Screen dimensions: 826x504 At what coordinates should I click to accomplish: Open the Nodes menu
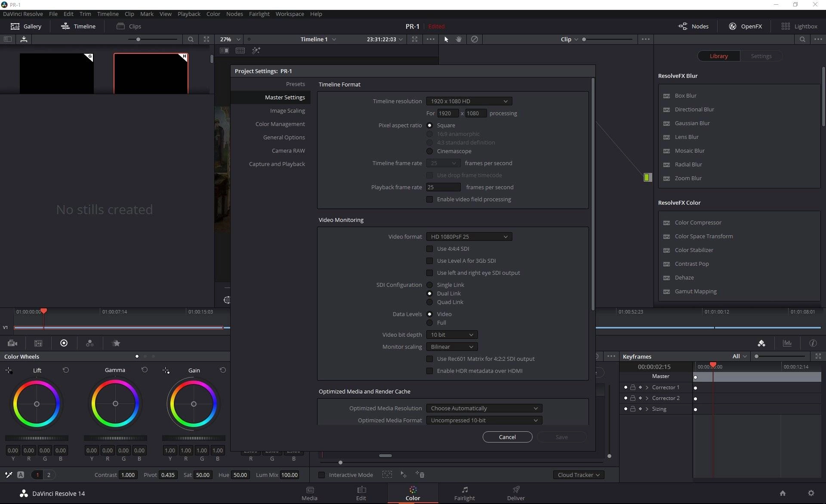[234, 14]
